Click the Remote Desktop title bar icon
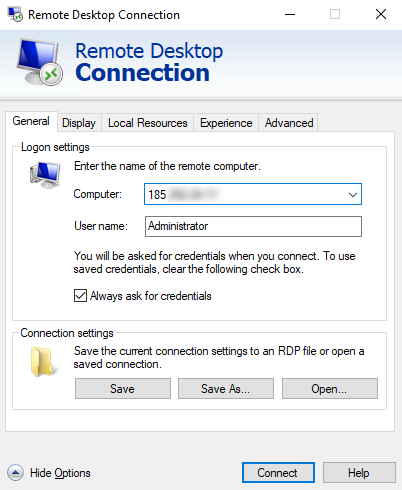Screen dimensions: 402x490 click(x=15, y=14)
